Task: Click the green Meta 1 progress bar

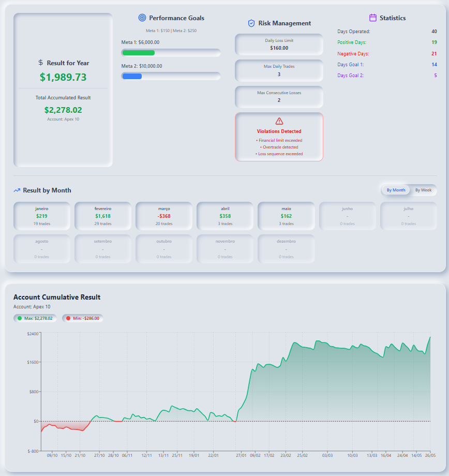Action: [139, 53]
